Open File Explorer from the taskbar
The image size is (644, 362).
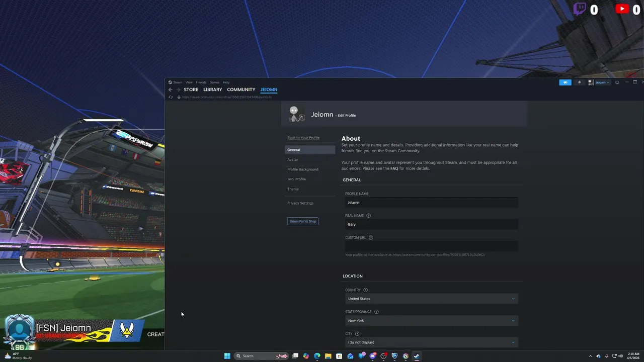point(328,356)
